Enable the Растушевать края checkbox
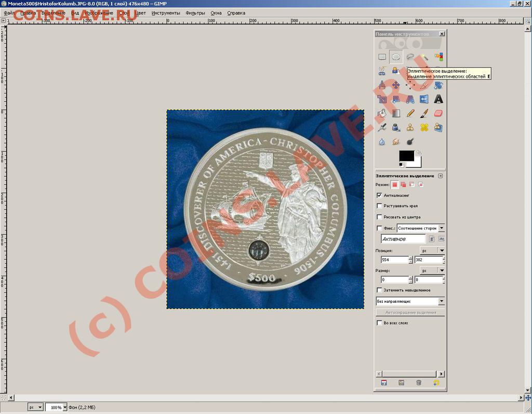Viewport: 532px width, 414px height. click(x=379, y=206)
